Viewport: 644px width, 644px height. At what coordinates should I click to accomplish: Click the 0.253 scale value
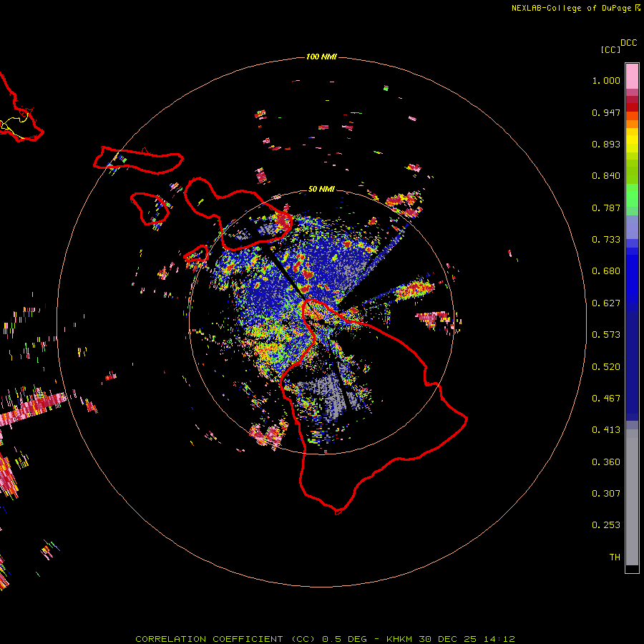click(606, 525)
